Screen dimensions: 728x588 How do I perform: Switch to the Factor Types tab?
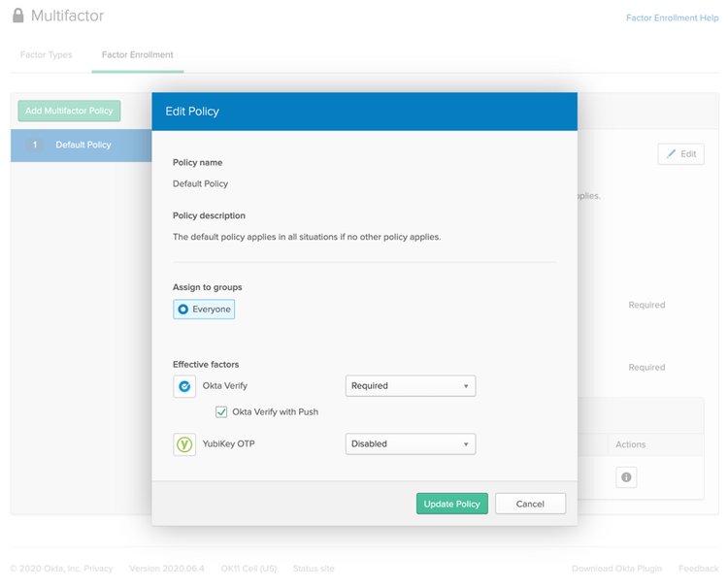[46, 54]
